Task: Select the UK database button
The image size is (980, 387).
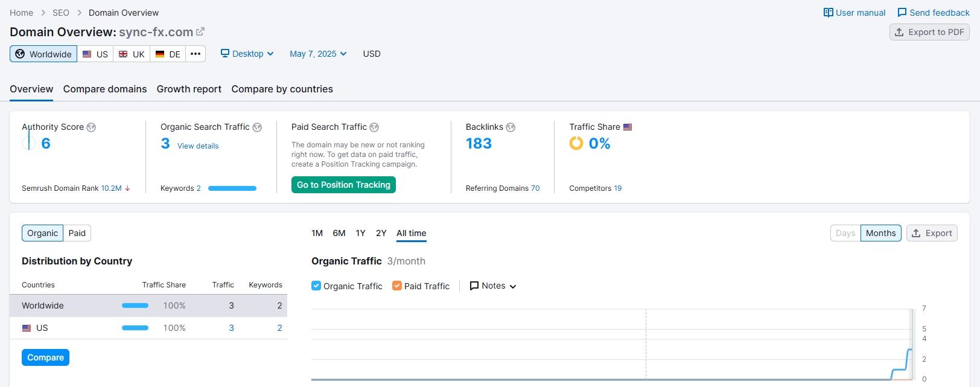Action: (132, 54)
